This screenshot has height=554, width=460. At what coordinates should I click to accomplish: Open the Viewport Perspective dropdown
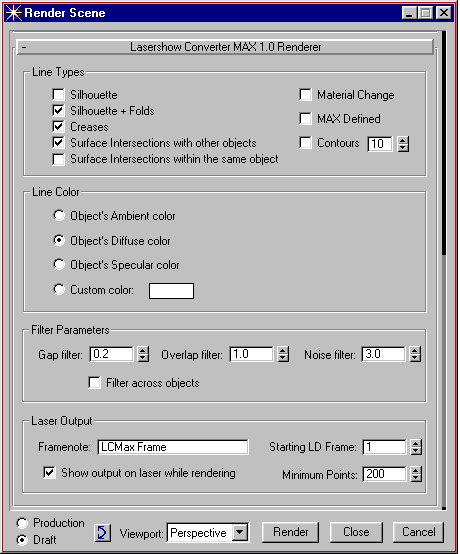pyautogui.click(x=240, y=532)
